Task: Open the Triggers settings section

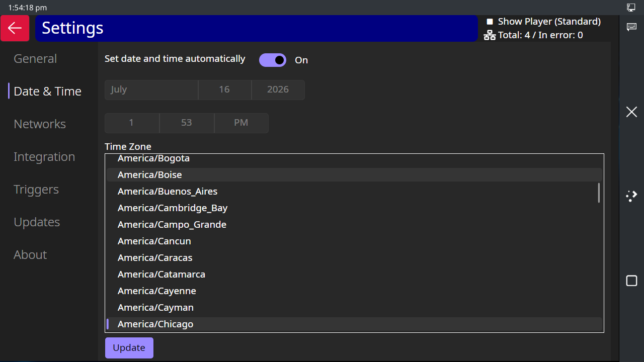Action: [36, 189]
